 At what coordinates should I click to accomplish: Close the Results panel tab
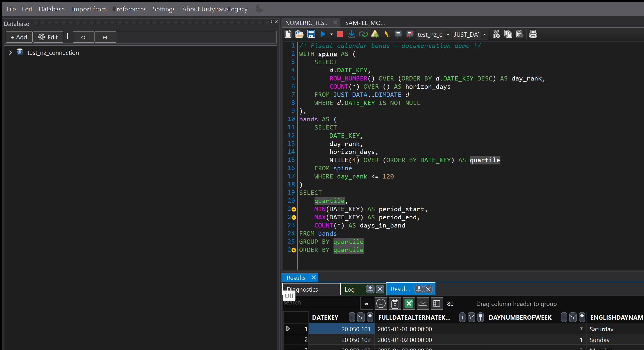point(314,277)
